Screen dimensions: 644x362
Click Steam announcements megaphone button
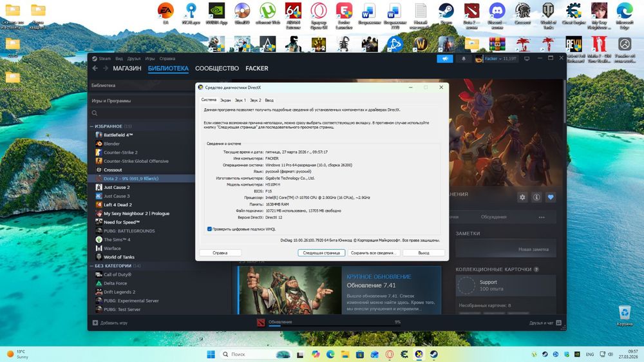(445, 59)
